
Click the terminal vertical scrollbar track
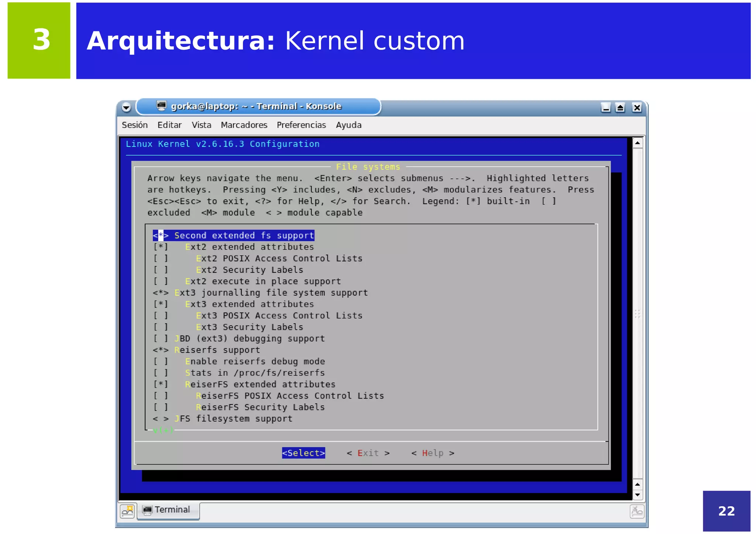click(x=638, y=314)
